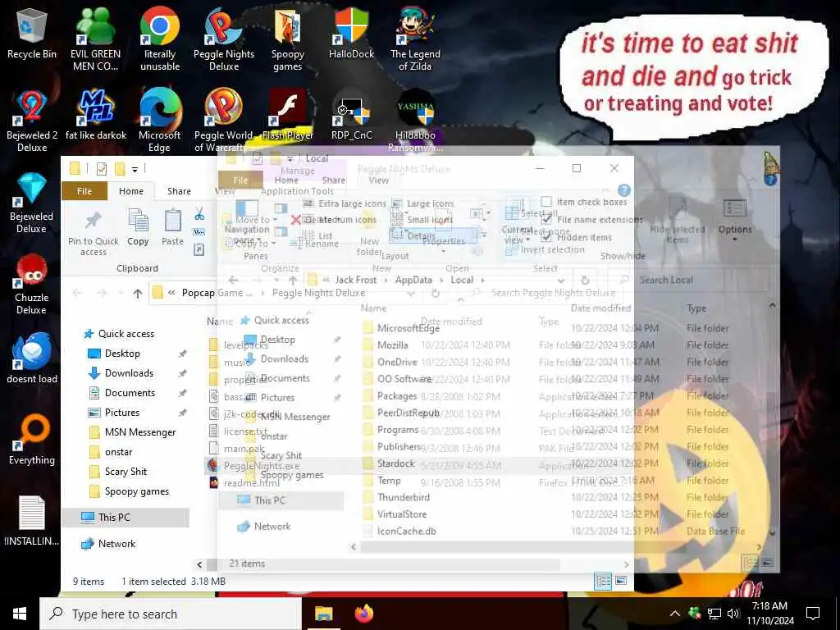This screenshot has width=840, height=630.
Task: Switch to Large icons view in status bar
Action: click(621, 581)
